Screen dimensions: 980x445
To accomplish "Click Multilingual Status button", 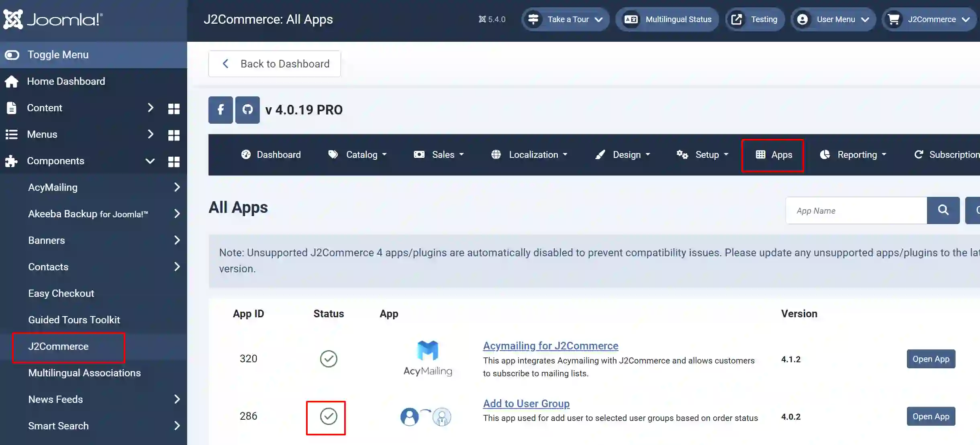I will click(668, 19).
